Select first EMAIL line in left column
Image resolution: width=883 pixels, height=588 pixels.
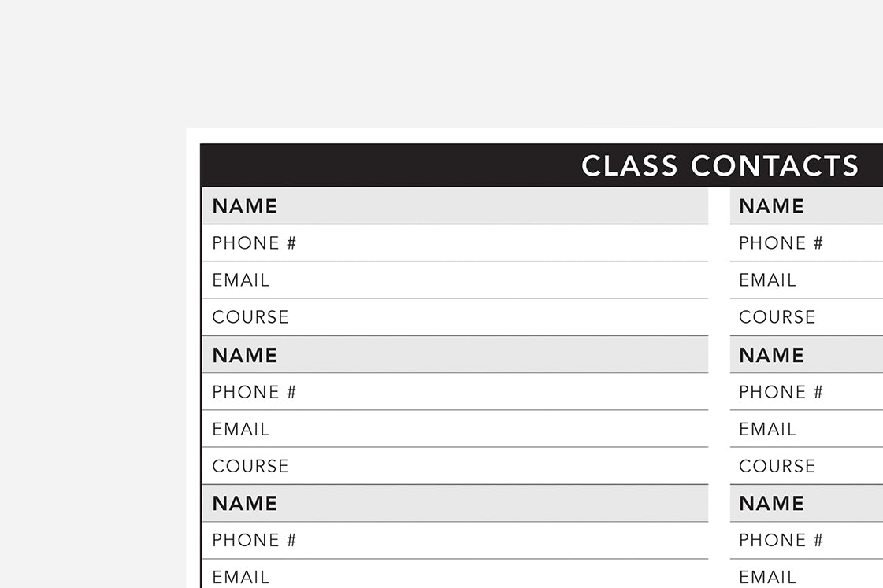[x=454, y=280]
